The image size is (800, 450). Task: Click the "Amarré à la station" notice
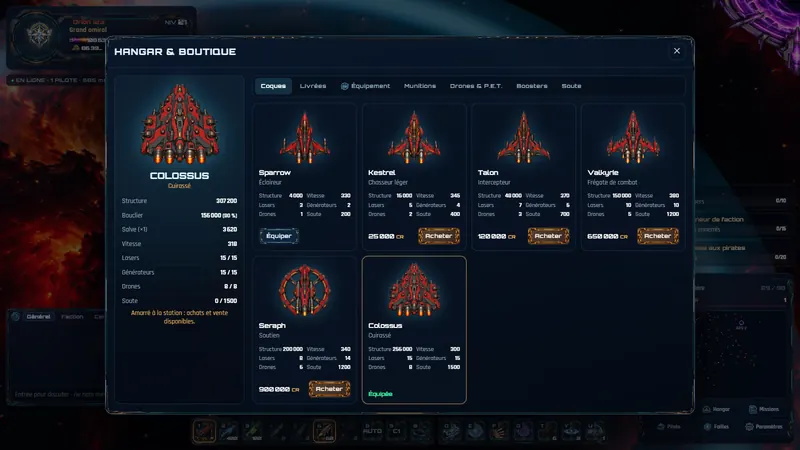click(x=180, y=317)
